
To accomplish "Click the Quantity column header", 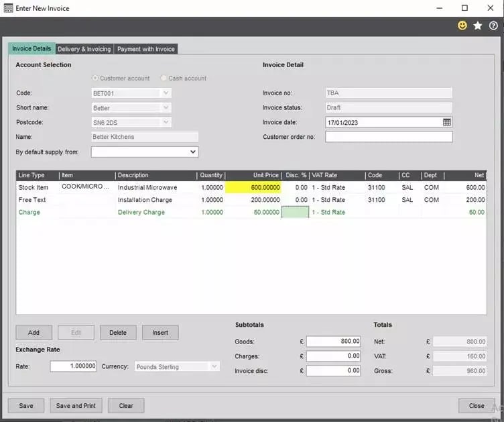I will tap(211, 175).
